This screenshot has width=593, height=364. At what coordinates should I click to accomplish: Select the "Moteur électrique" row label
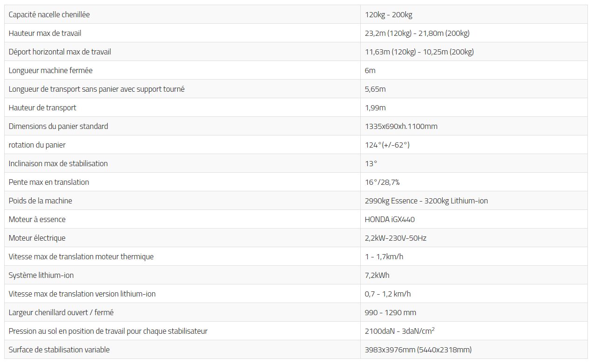coord(37,238)
